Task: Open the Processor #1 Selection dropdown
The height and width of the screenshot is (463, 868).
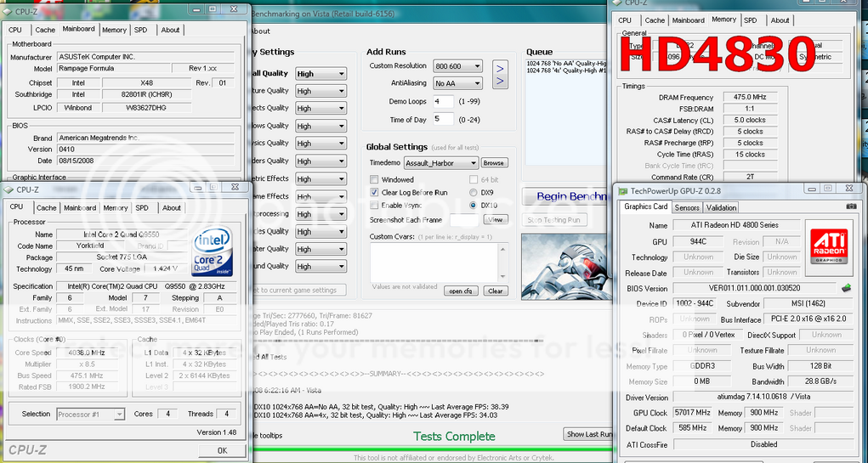Action: 90,415
